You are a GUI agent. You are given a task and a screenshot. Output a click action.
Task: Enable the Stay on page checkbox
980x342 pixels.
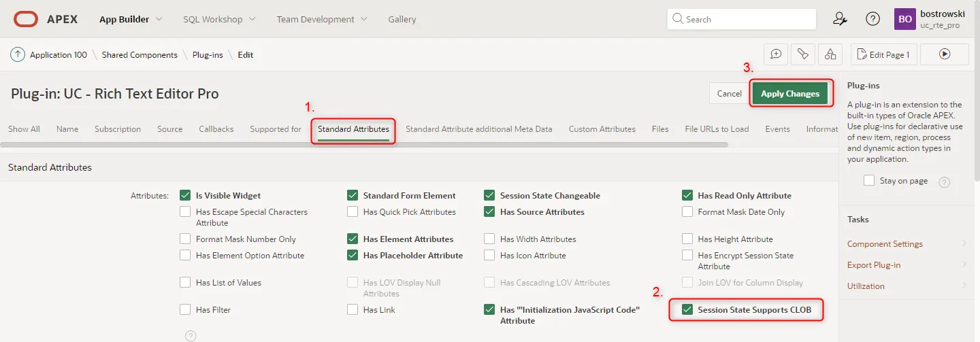869,181
